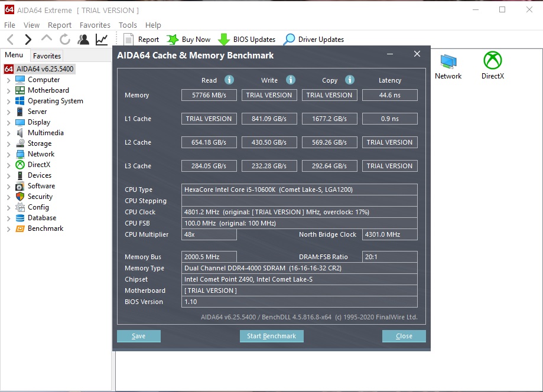
Task: Click the Benchmark icon in tree
Action: [x=20, y=228]
